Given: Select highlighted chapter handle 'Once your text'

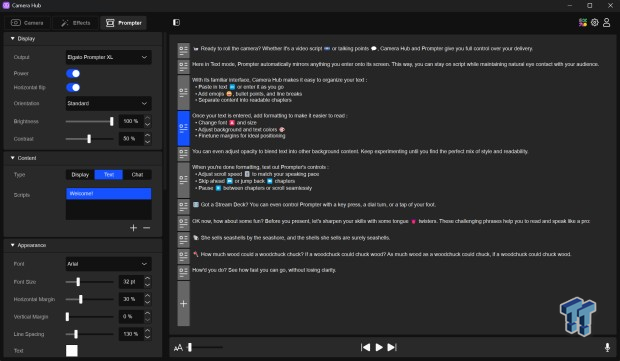Looking at the screenshot, I should tap(183, 128).
